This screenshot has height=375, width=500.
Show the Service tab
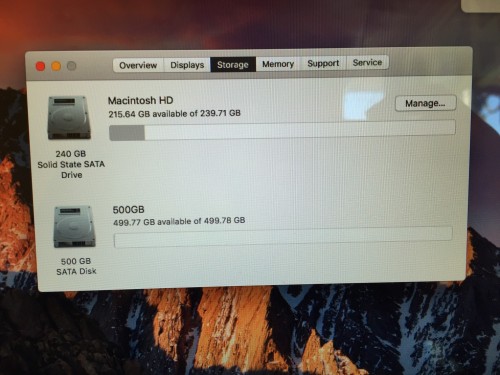pos(367,62)
